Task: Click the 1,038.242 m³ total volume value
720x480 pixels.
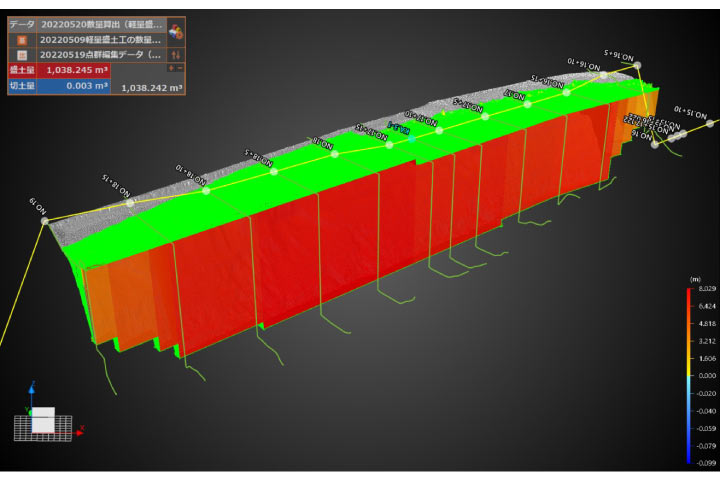Action: pyautogui.click(x=152, y=88)
